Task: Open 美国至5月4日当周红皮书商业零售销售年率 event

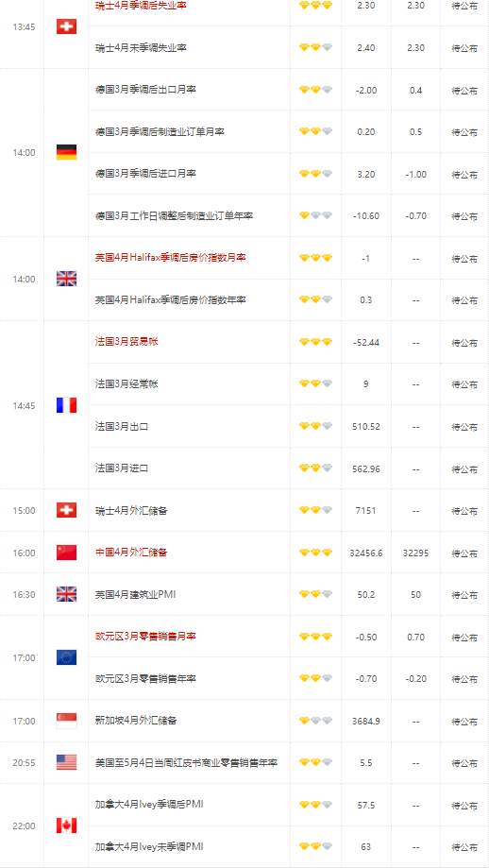Action: click(x=186, y=763)
